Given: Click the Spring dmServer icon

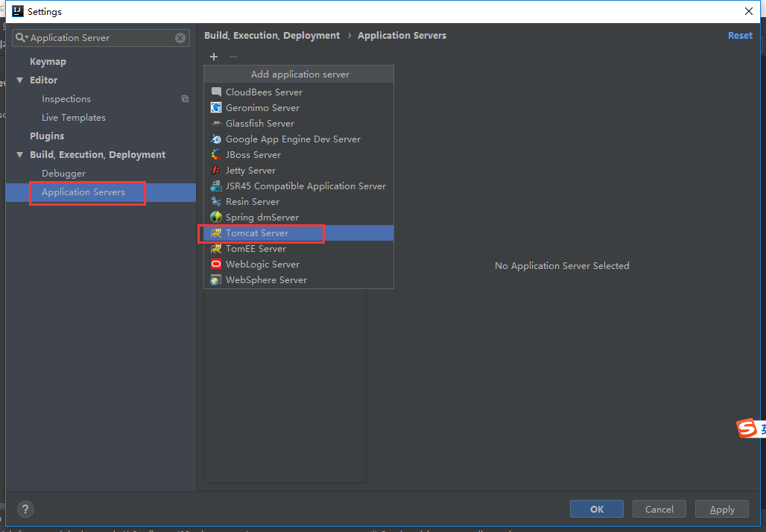Looking at the screenshot, I should click(x=216, y=217).
